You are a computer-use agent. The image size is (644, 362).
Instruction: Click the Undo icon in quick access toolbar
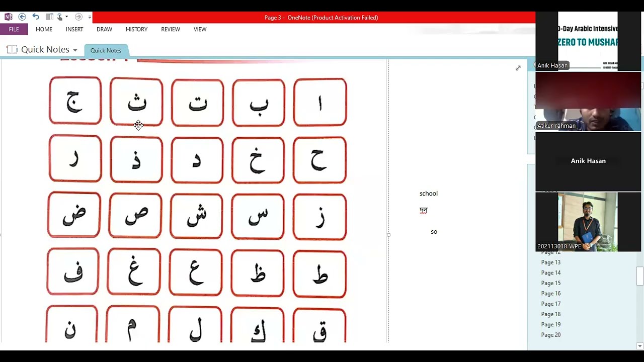point(36,17)
